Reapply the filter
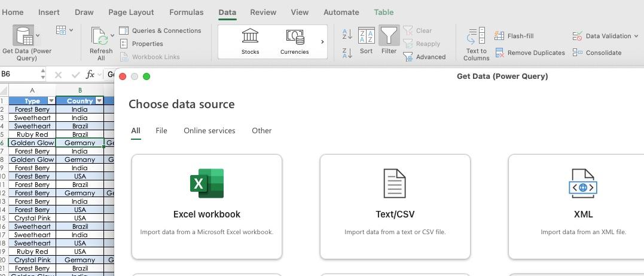 tap(422, 44)
